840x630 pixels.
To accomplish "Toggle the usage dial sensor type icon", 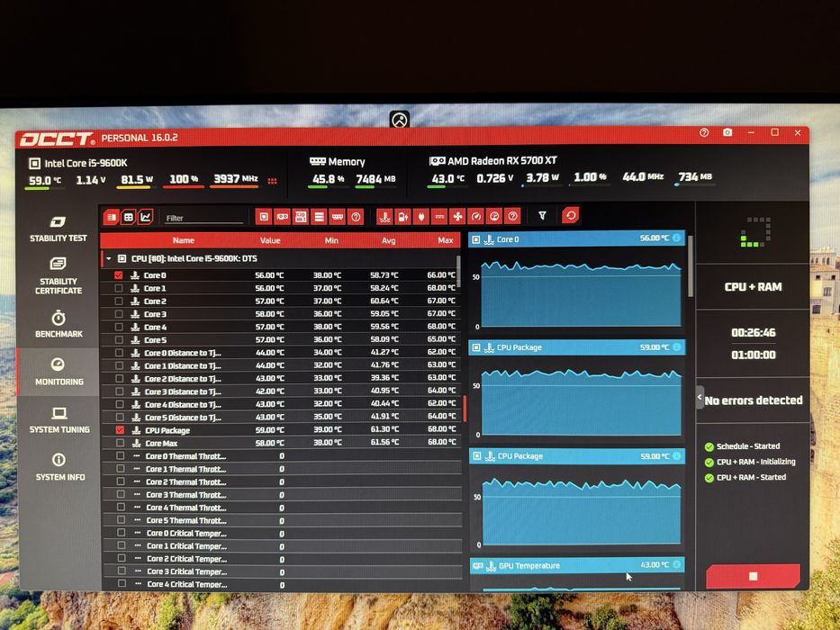I will (x=494, y=216).
